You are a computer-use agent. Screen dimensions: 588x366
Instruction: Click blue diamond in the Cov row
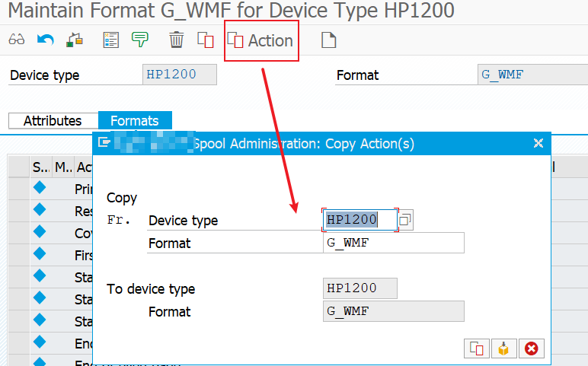click(40, 231)
